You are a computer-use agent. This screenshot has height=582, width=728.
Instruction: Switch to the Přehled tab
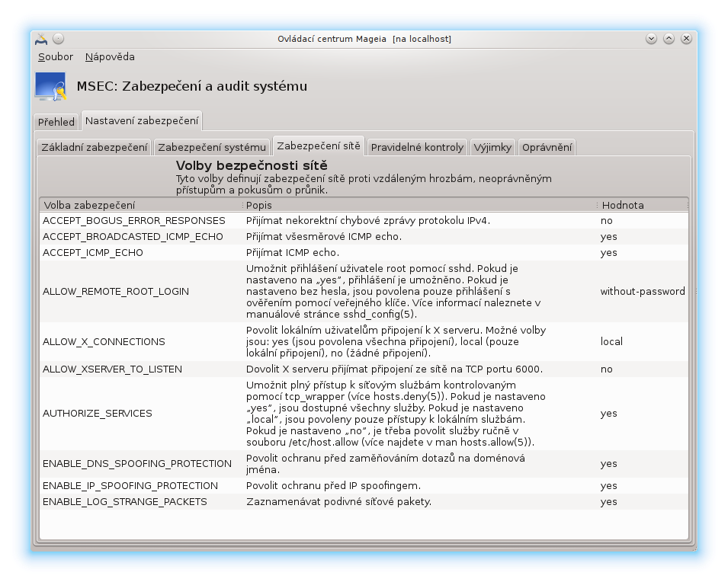56,122
